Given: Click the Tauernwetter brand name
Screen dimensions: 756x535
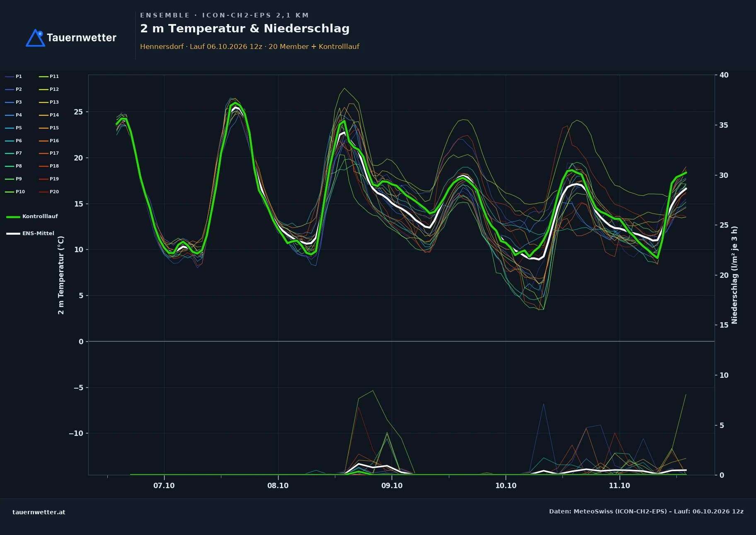Looking at the screenshot, I should coord(82,38).
